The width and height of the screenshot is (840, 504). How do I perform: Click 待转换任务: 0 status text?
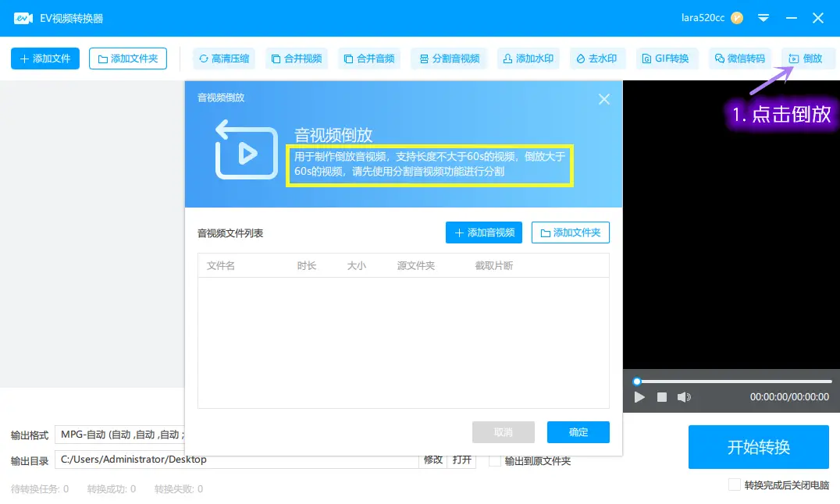[40, 489]
